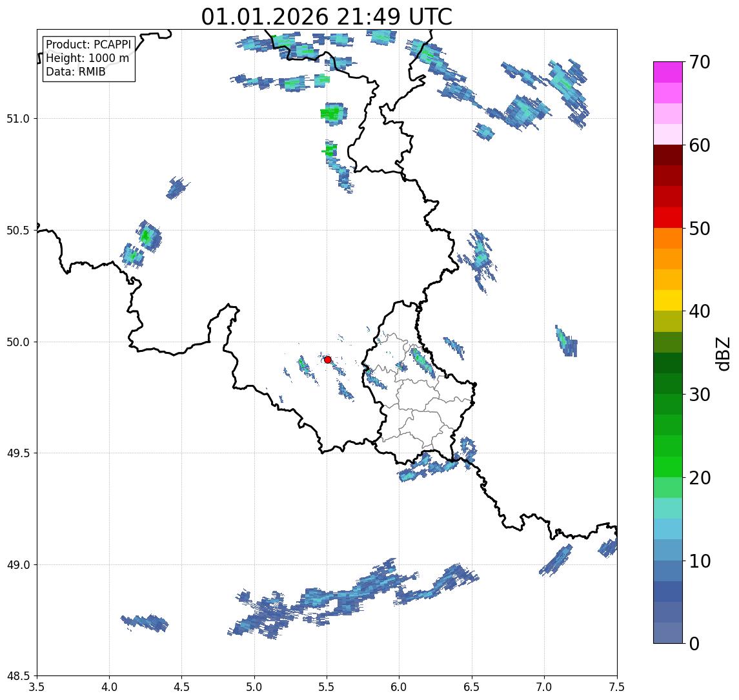Click longitude axis label 6.5
Image resolution: width=739 pixels, height=700 pixels.
click(472, 687)
